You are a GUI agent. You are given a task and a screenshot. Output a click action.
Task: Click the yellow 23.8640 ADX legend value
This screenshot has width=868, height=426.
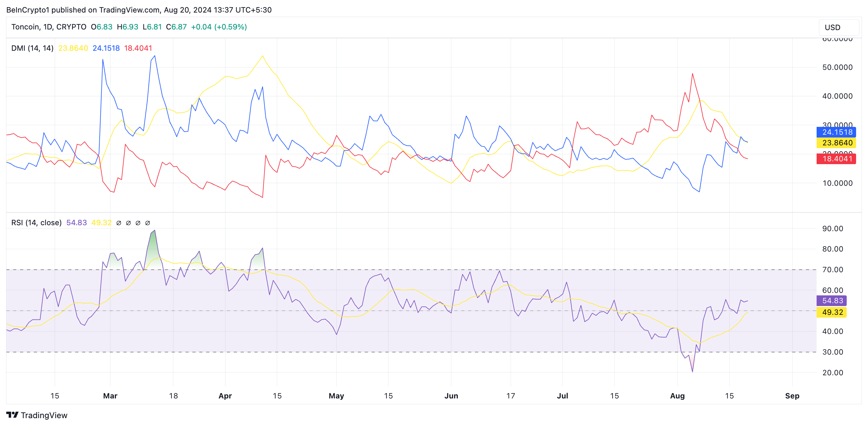point(73,48)
